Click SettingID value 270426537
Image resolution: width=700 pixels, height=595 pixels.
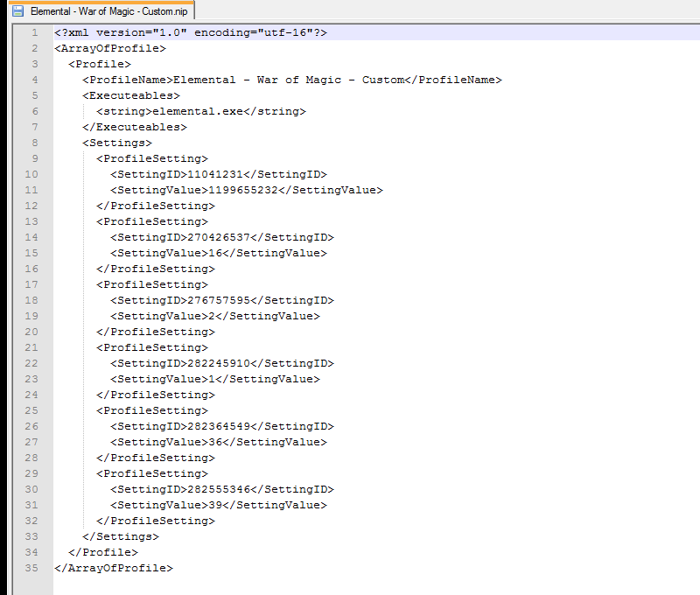pos(218,237)
